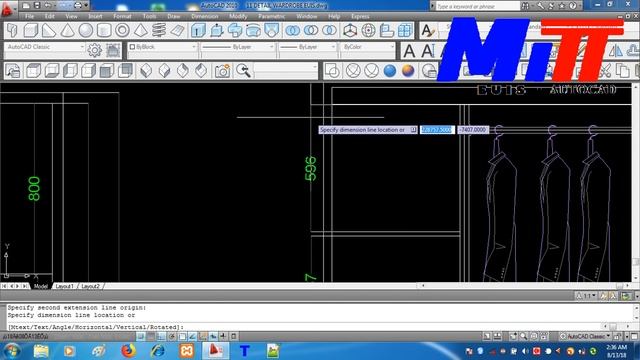Toggle Lineweight display in status bar
The height and width of the screenshot is (360, 640).
point(223,336)
